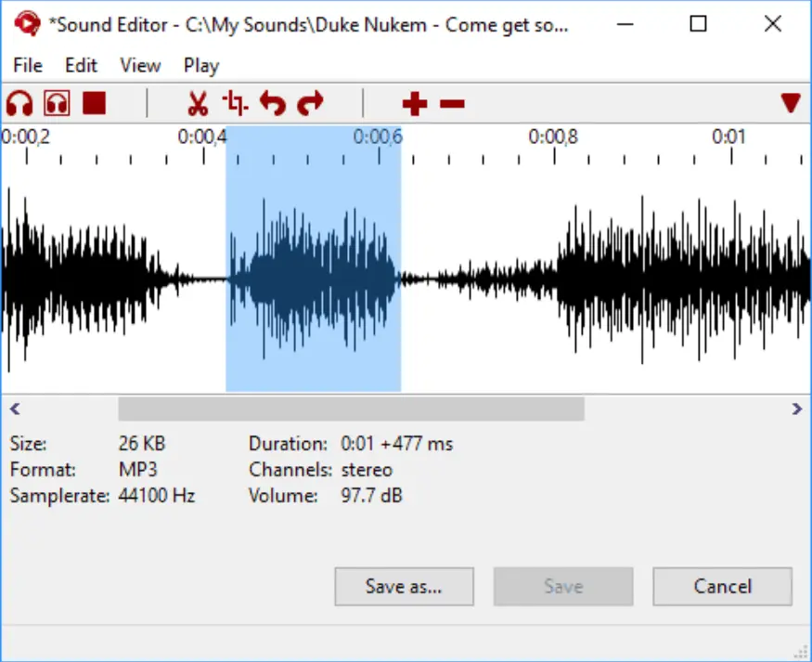
Task: Open the red triangle options menu
Action: pos(790,104)
